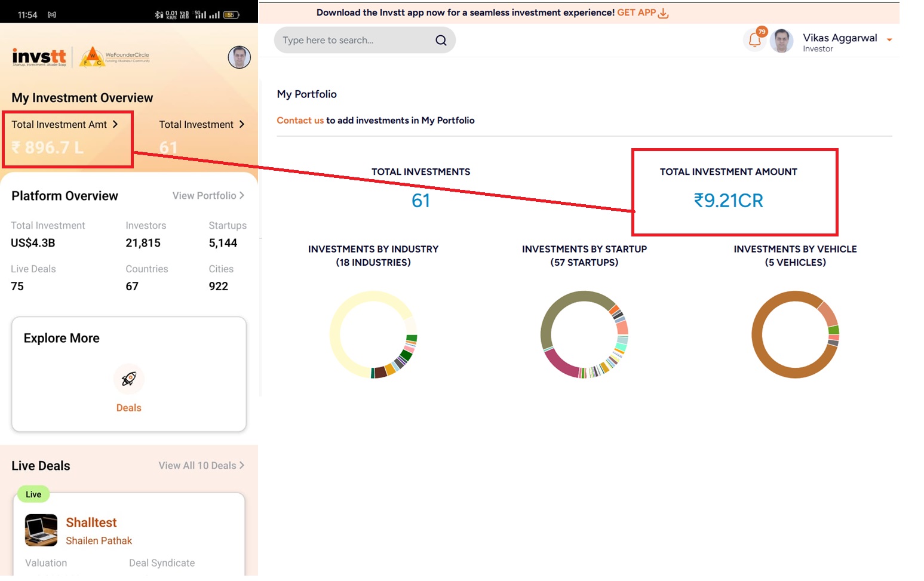Click the web portfolio total investments value 61
Screen dimensions: 924x581
(421, 201)
